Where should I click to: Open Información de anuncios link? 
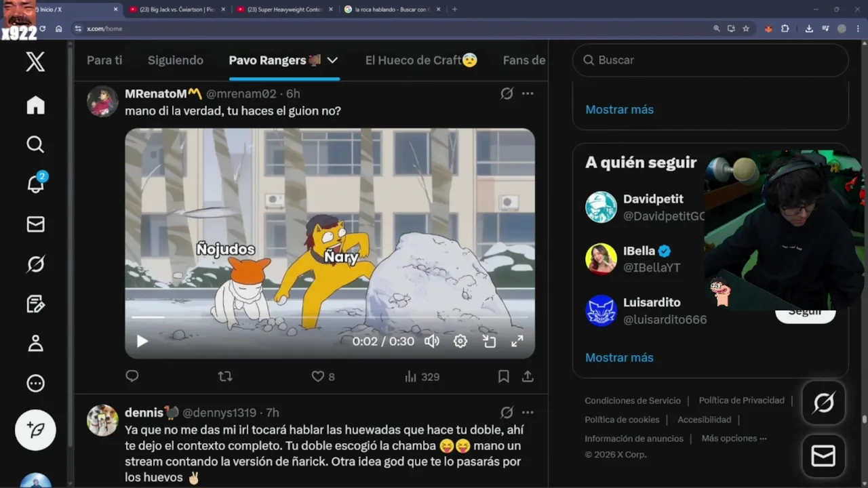pyautogui.click(x=634, y=439)
